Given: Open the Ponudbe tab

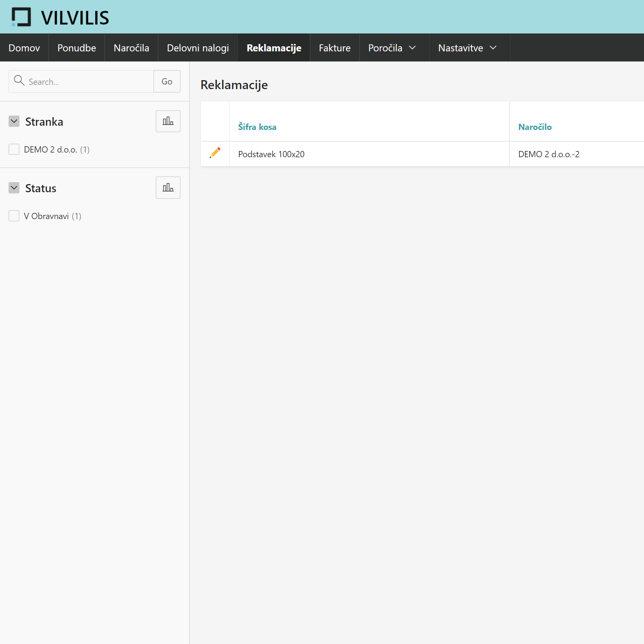Looking at the screenshot, I should click(77, 48).
